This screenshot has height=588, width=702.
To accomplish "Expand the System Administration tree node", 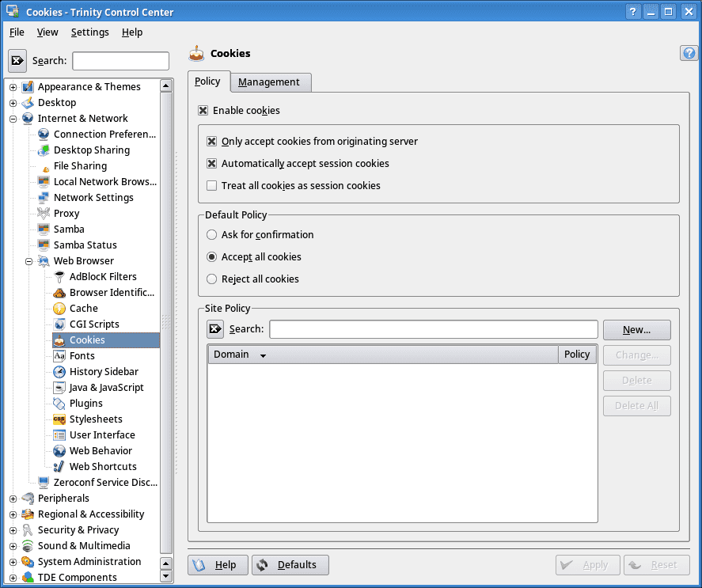I will pos(13,562).
